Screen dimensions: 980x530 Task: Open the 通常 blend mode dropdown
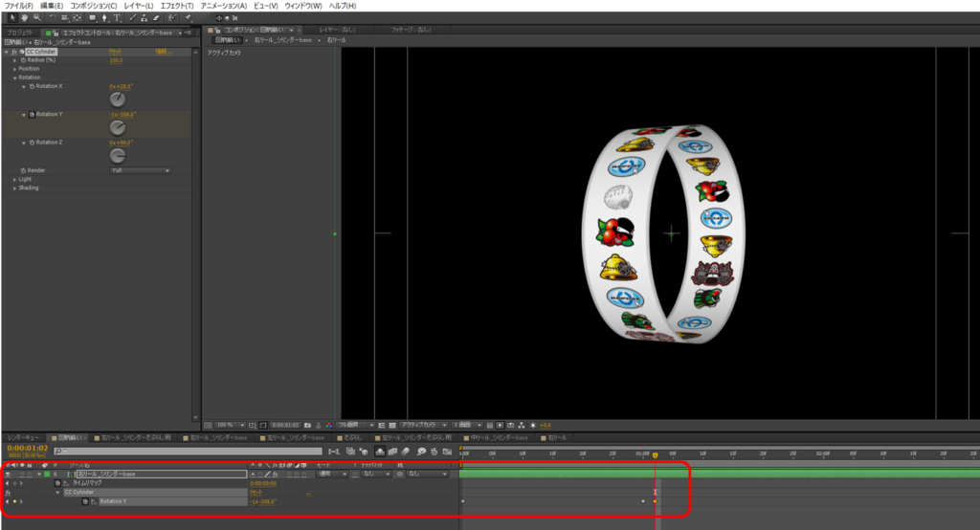click(332, 475)
